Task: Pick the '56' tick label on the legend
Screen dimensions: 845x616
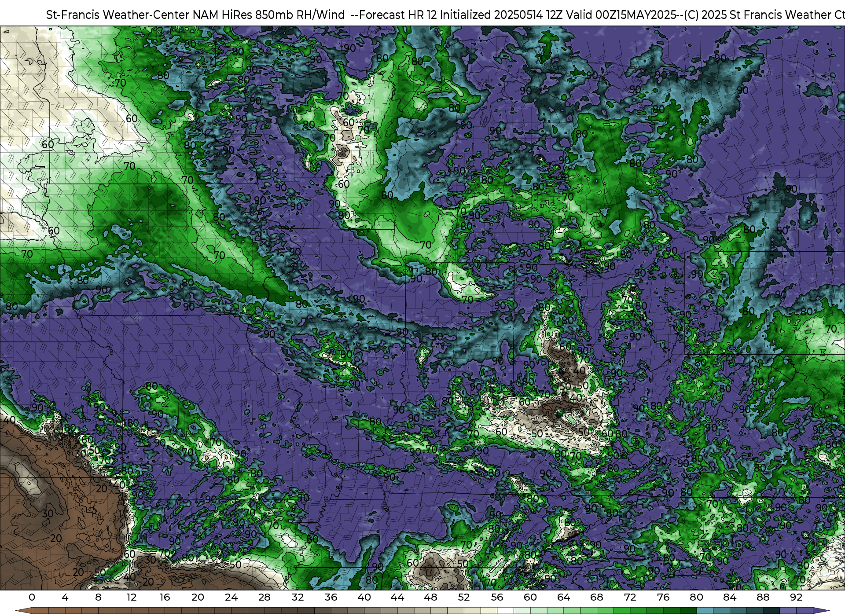Action: [x=497, y=597]
